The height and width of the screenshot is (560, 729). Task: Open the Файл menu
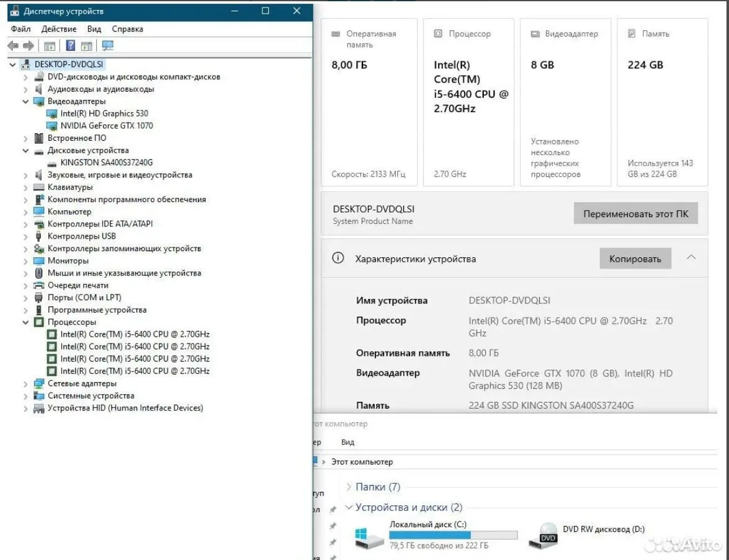(20, 29)
